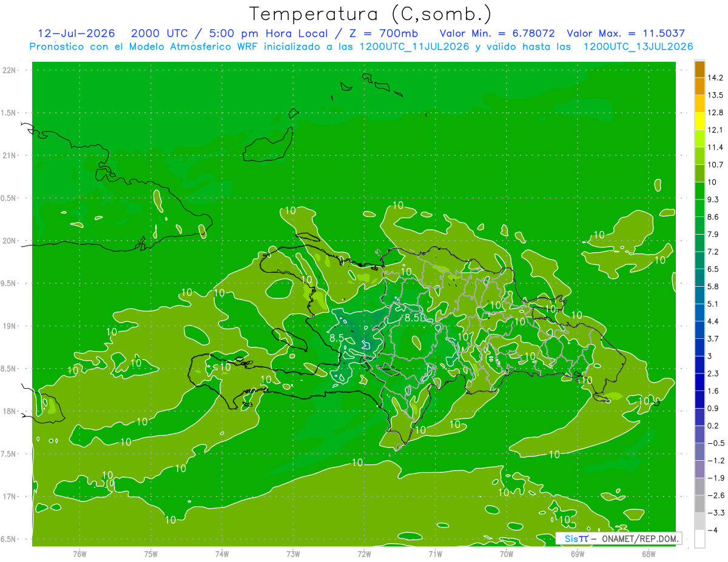Select "Valor Min. = 6.78072" in the header
Screen dimensions: 728x562
coord(497,33)
